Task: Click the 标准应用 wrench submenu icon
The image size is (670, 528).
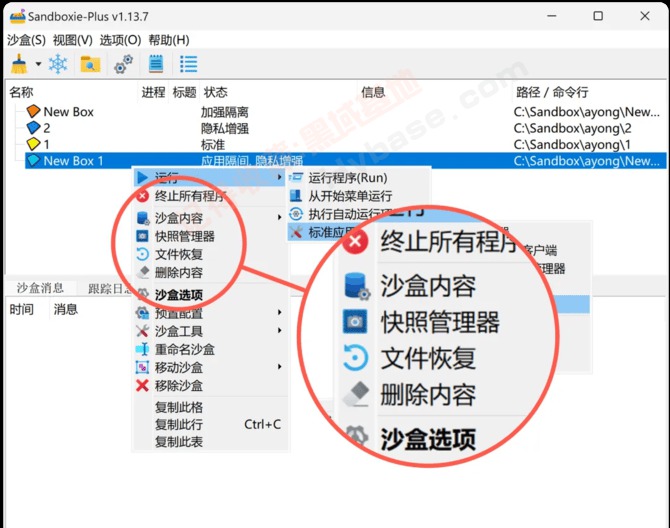Action: 296,232
